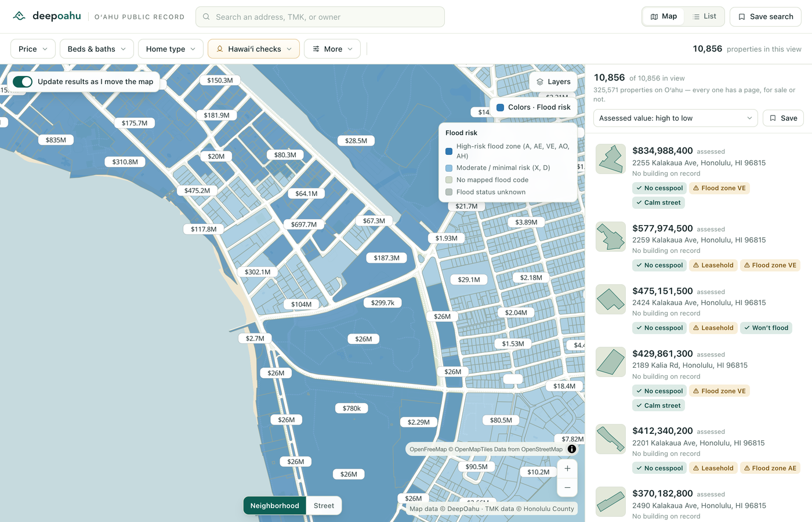Open the Layers button on map

pos(553,82)
